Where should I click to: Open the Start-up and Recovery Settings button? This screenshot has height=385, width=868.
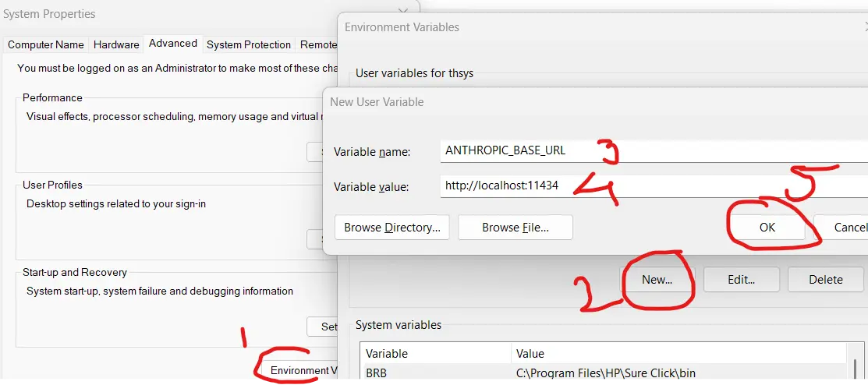(x=328, y=326)
